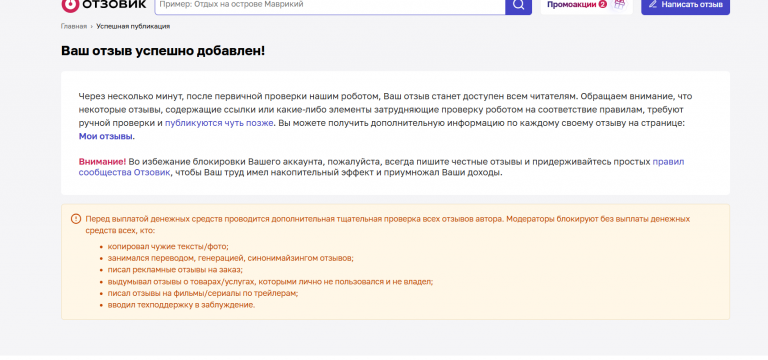Screen dimensions: 768x360
Task: Open Мои отзывы link
Action: (x=105, y=136)
